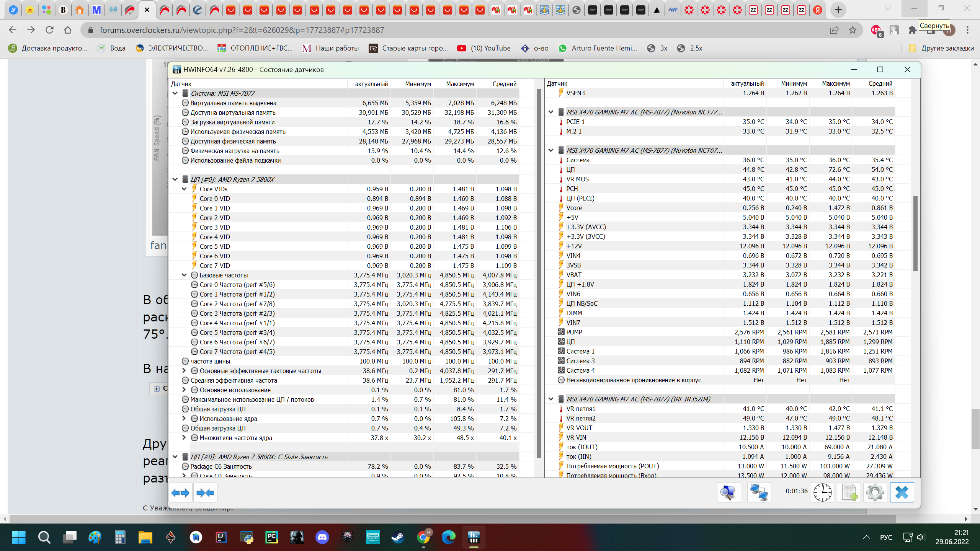Click the right sensor panel vertical scrollbar

point(915,233)
